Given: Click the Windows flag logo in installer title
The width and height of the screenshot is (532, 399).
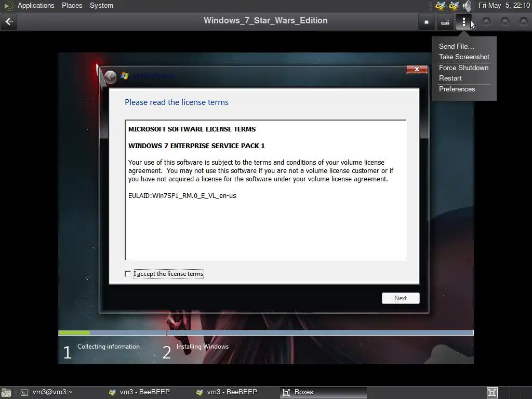Looking at the screenshot, I should 125,76.
